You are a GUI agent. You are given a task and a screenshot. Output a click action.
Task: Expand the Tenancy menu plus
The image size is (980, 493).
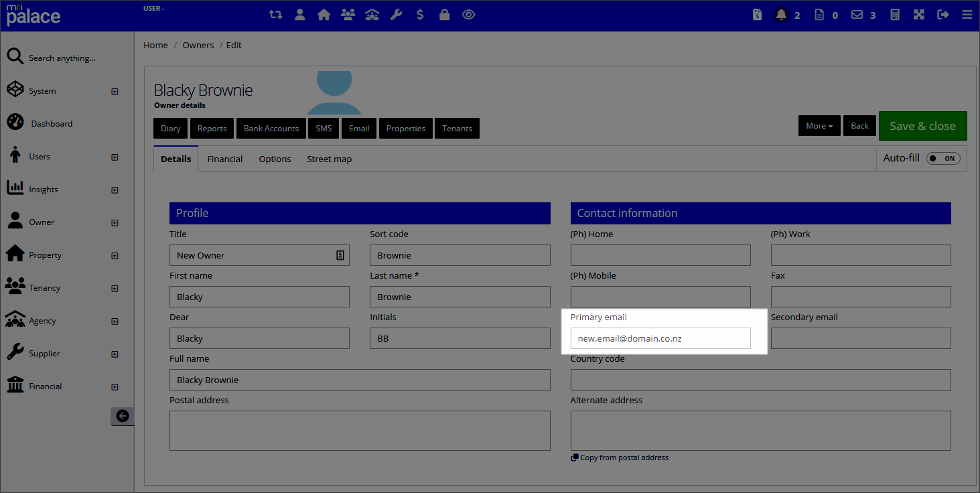[115, 288]
